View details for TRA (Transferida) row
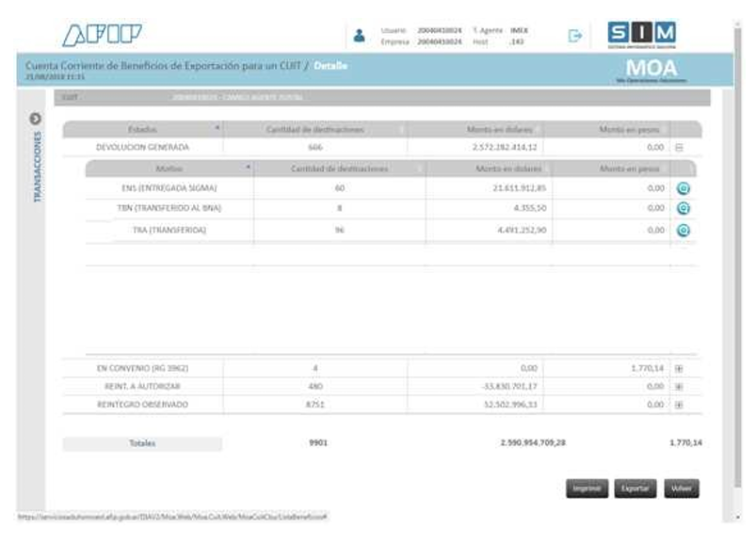Image resolution: width=756 pixels, height=546 pixels. [x=684, y=231]
